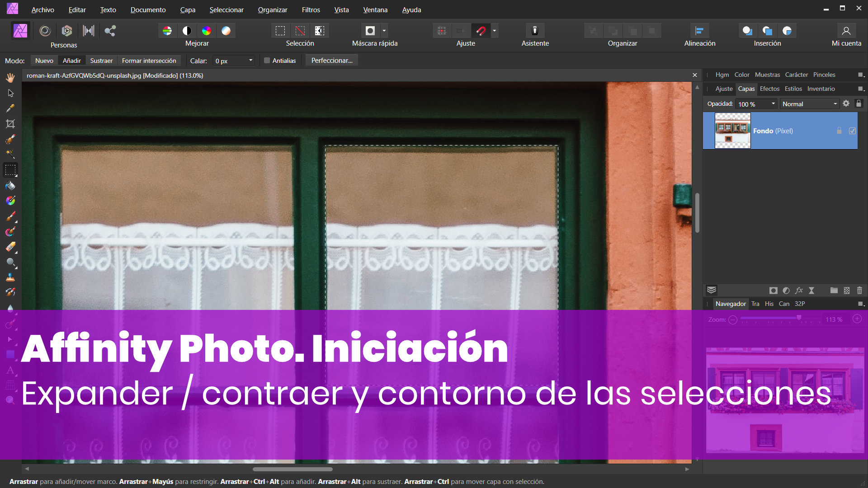Expand the snapping options arrow
Screen dimensions: 868x488
tap(494, 31)
